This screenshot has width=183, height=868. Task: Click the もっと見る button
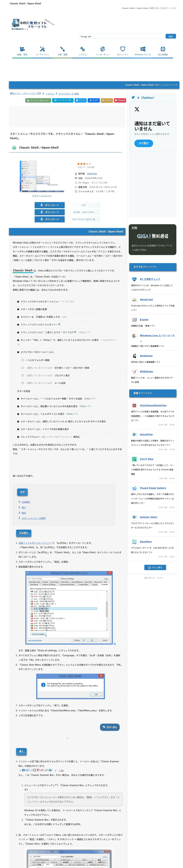155,567
